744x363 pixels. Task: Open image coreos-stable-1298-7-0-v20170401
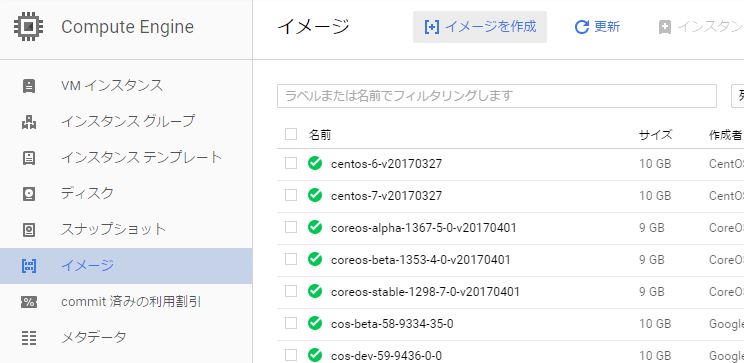[x=425, y=291]
